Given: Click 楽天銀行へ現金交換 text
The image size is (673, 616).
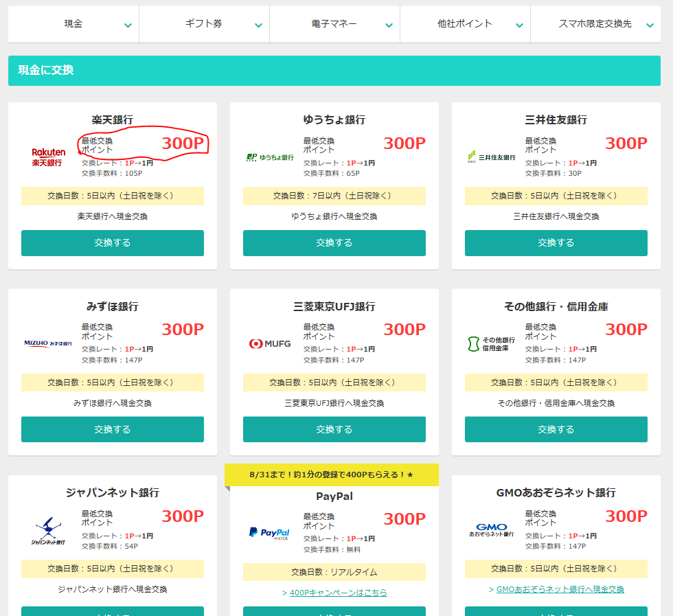Looking at the screenshot, I should 113,216.
